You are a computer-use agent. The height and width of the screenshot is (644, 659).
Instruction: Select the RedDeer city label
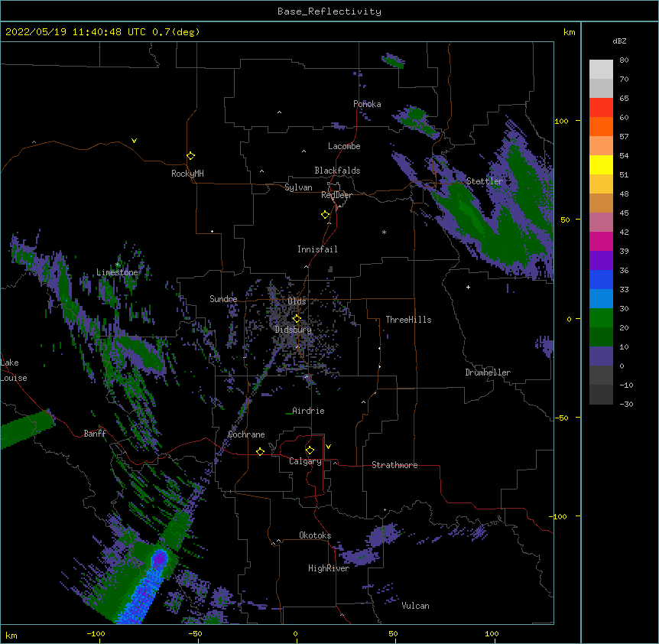click(336, 195)
